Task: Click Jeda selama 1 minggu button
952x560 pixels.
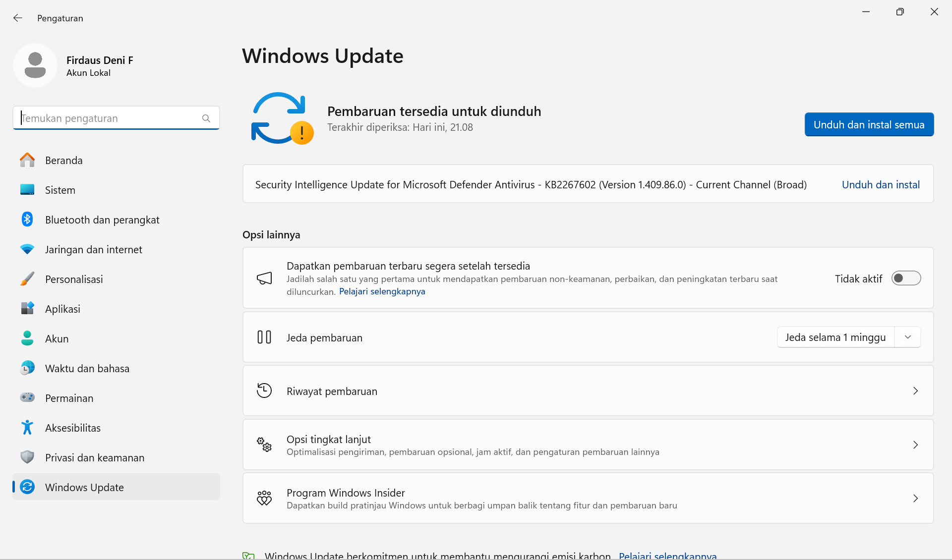Action: point(835,337)
